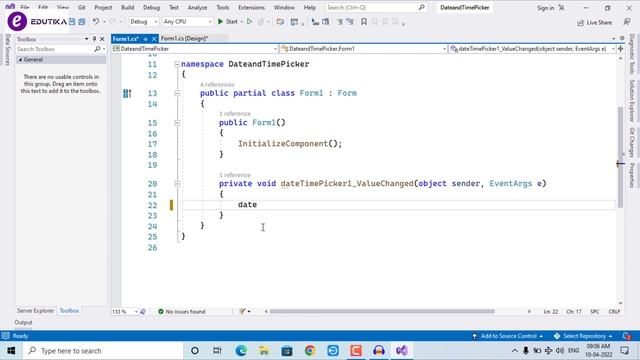640x360 pixels.
Task: Open the Debug configuration dropdown
Action: (x=143, y=22)
